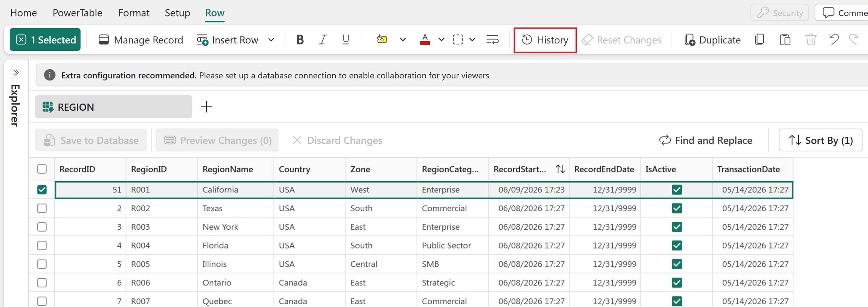Open Manage Record form

[x=141, y=40]
